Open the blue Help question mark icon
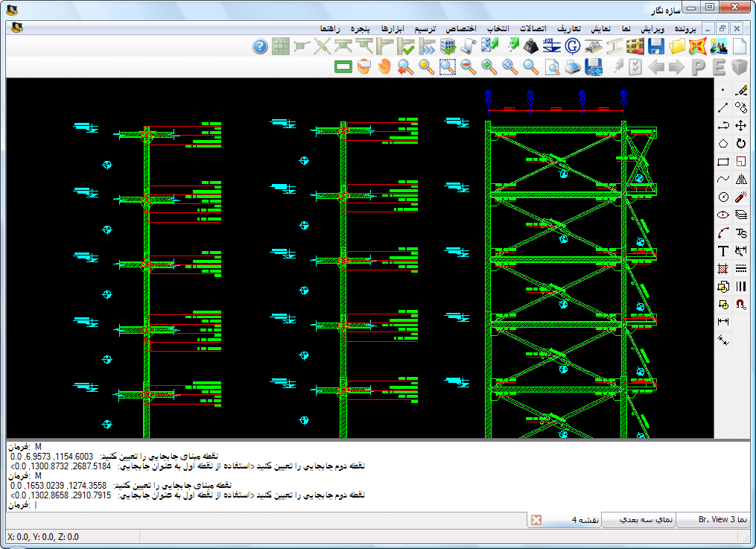 259,47
